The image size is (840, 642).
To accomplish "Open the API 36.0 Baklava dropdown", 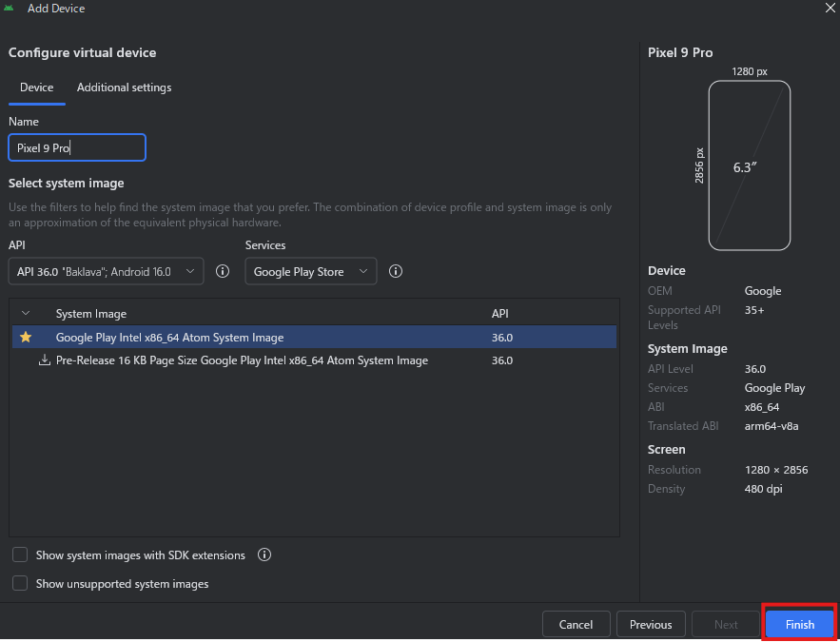I will pyautogui.click(x=107, y=271).
